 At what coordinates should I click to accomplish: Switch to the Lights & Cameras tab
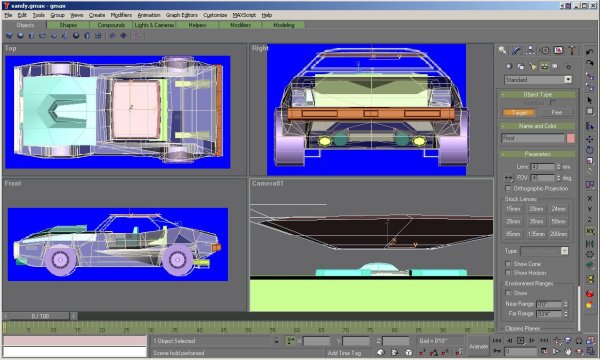click(154, 25)
